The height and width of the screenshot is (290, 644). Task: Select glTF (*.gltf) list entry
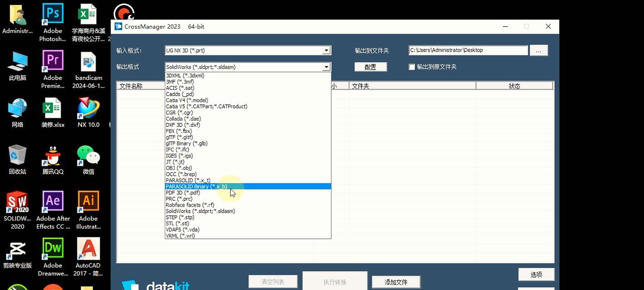pyautogui.click(x=248, y=137)
